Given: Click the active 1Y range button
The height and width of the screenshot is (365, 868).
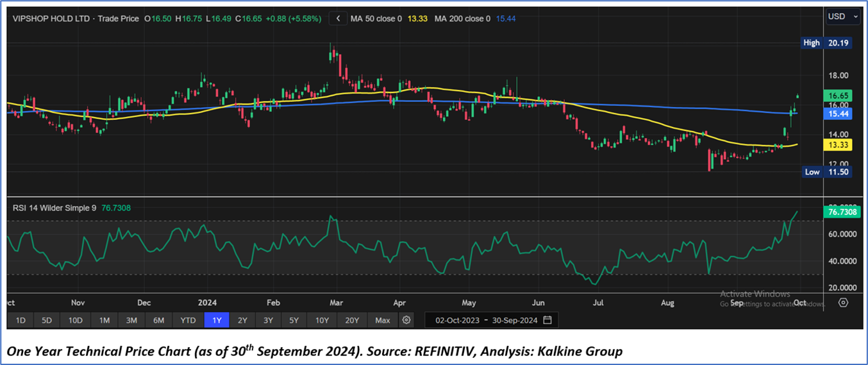Looking at the screenshot, I should tap(217, 319).
